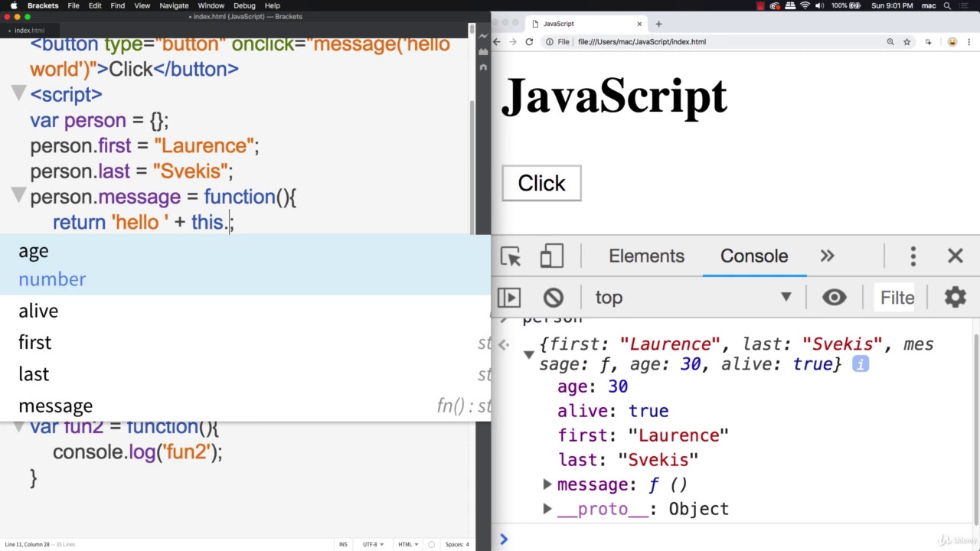Switch to the Elements tab
Screen dimensions: 980x551
point(646,256)
